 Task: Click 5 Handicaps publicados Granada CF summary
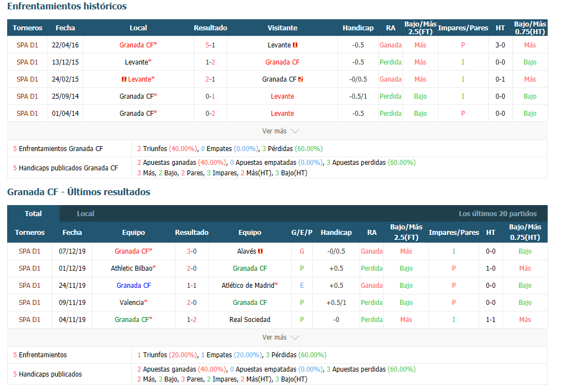tap(66, 168)
